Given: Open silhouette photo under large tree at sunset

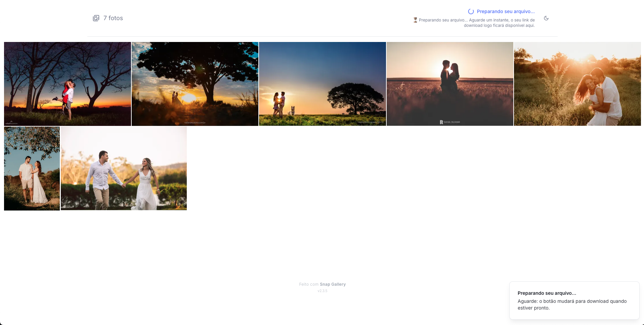Looking at the screenshot, I should pyautogui.click(x=195, y=84).
